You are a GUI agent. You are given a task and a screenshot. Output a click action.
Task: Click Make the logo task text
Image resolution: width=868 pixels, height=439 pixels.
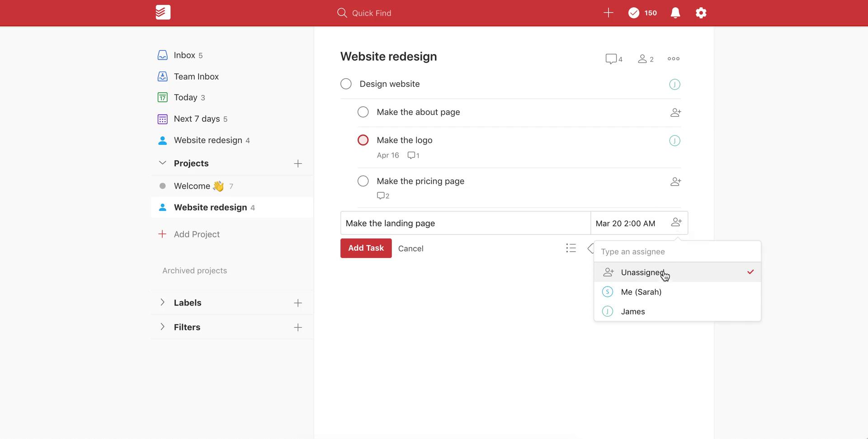404,140
